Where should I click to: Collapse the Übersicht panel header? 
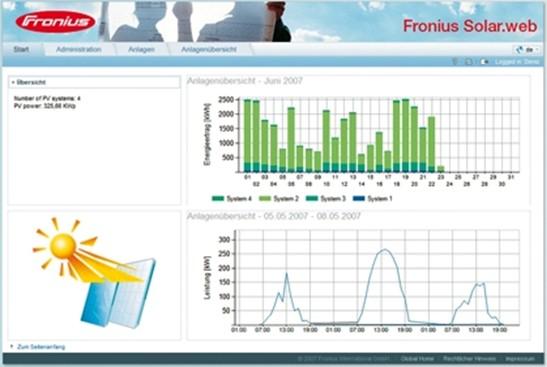[94, 82]
